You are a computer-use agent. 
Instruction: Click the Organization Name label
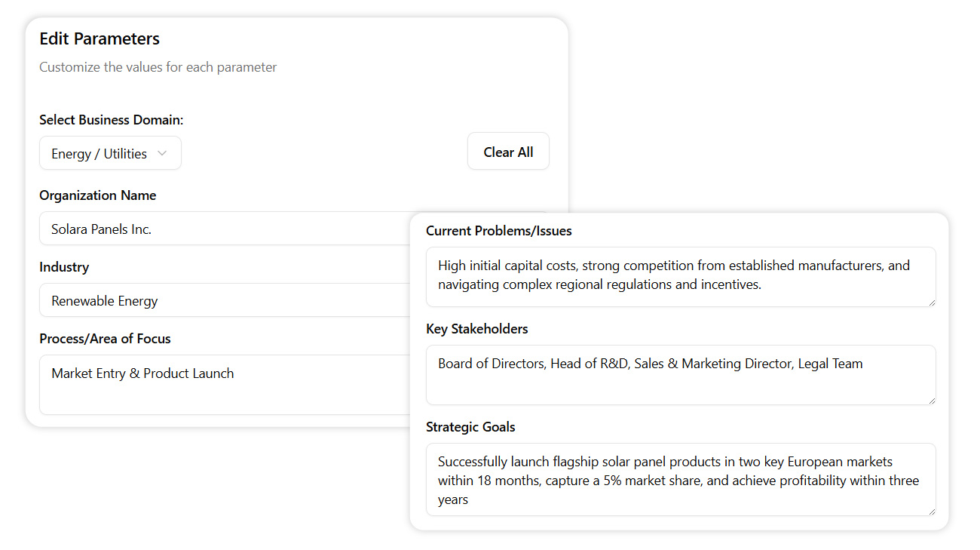97,195
